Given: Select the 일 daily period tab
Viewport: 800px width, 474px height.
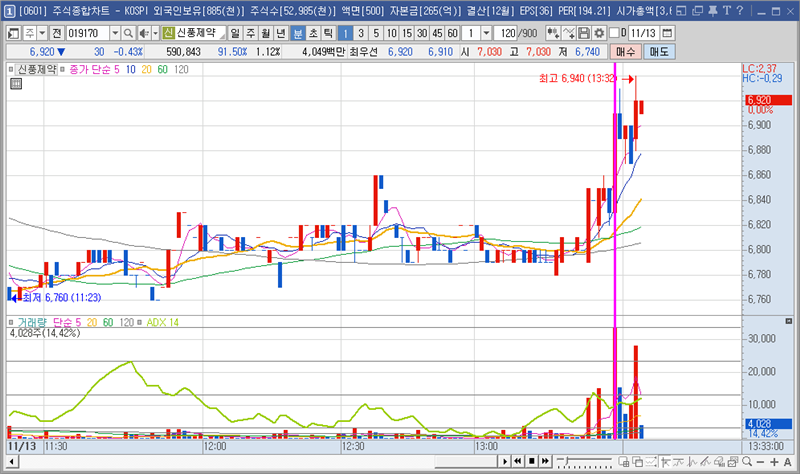Looking at the screenshot, I should tap(235, 33).
